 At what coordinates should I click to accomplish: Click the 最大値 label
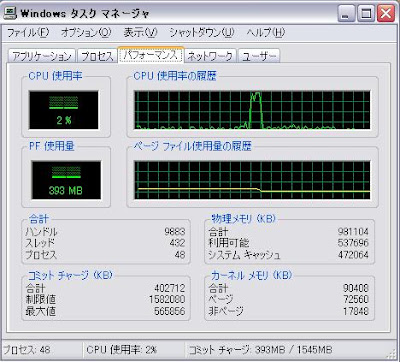pos(41,311)
